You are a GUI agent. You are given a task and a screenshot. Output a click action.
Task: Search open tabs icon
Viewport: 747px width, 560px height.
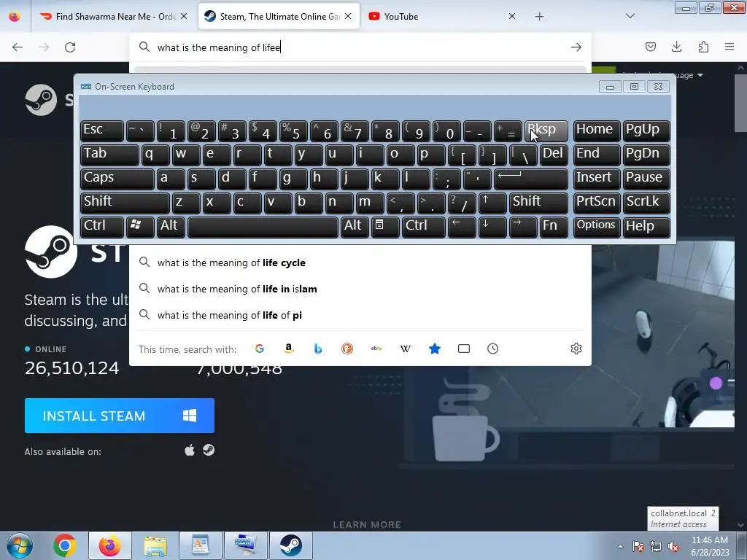(463, 349)
